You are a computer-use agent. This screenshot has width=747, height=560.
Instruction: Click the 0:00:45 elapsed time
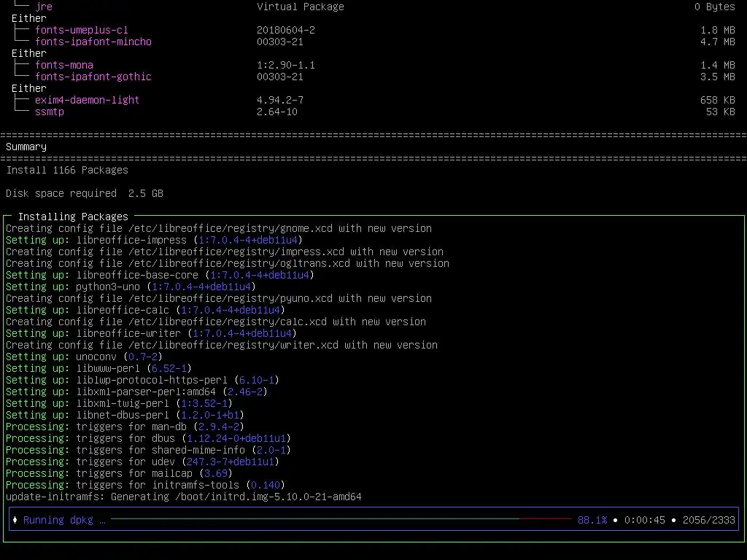[645, 520]
